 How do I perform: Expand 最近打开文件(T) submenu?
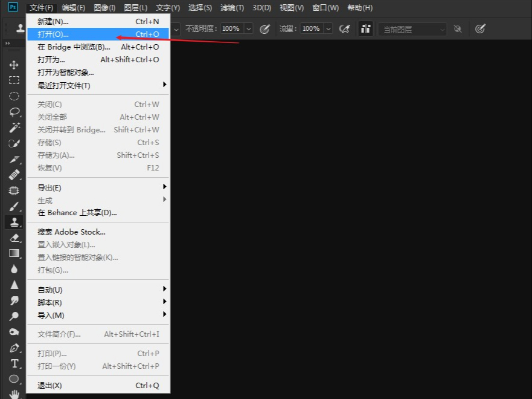point(98,85)
